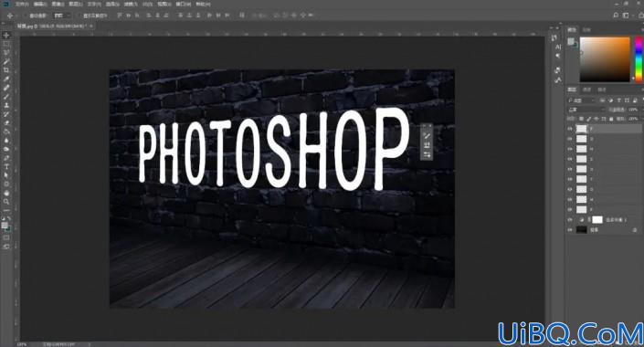Click the rainbow hue slider
644x347 pixels.
pyautogui.click(x=639, y=59)
